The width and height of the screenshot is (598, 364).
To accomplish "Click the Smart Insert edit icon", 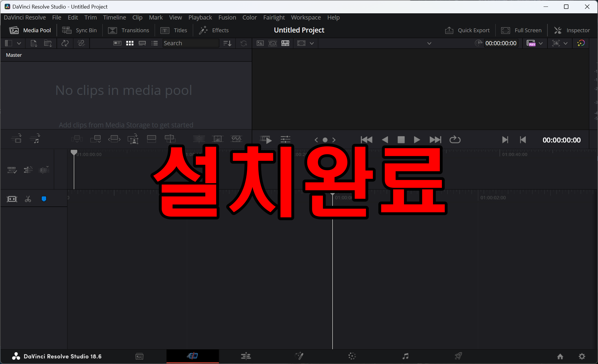I will click(x=77, y=139).
